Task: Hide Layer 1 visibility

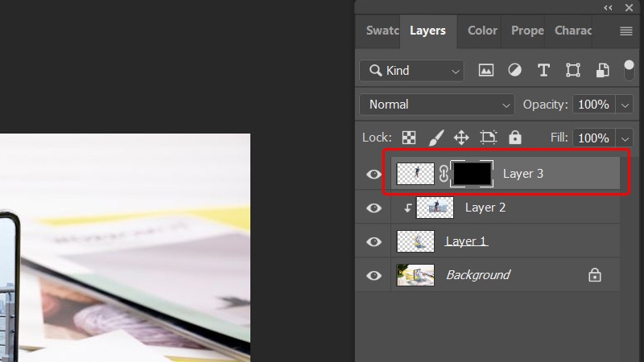Action: pyautogui.click(x=374, y=242)
